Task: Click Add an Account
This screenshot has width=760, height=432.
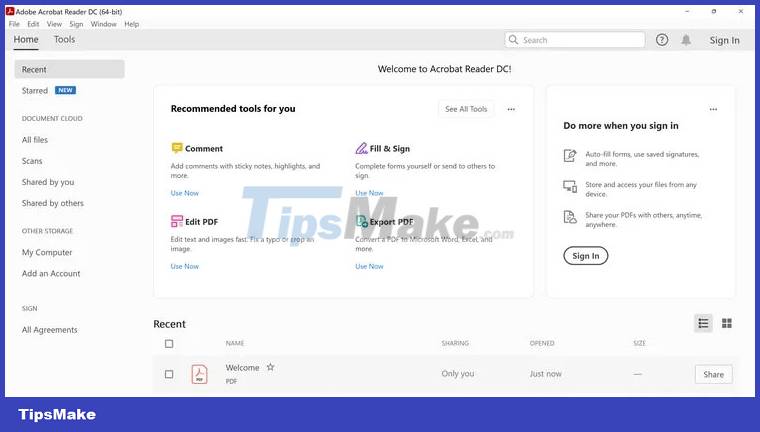Action: click(51, 273)
